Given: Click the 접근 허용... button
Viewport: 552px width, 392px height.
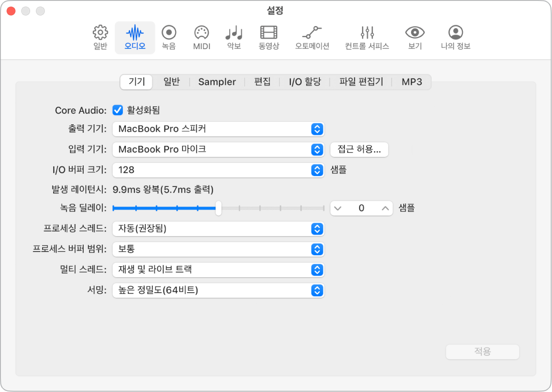Looking at the screenshot, I should 359,149.
